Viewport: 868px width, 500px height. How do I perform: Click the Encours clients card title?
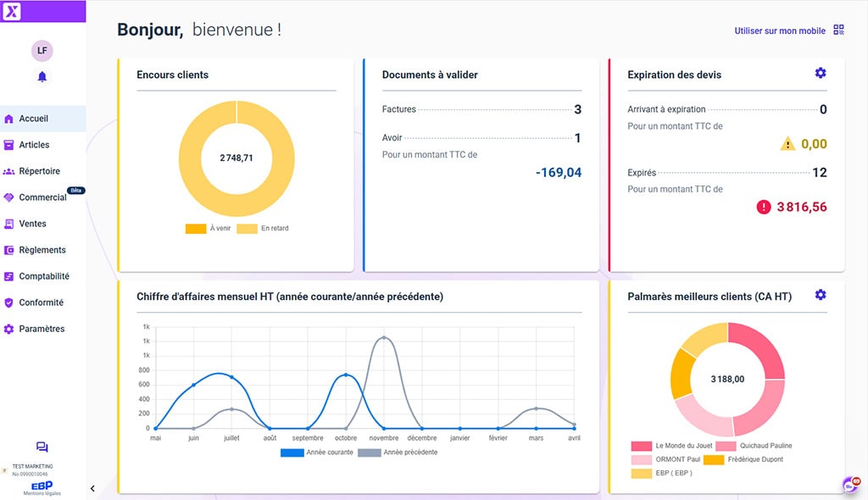(x=173, y=75)
